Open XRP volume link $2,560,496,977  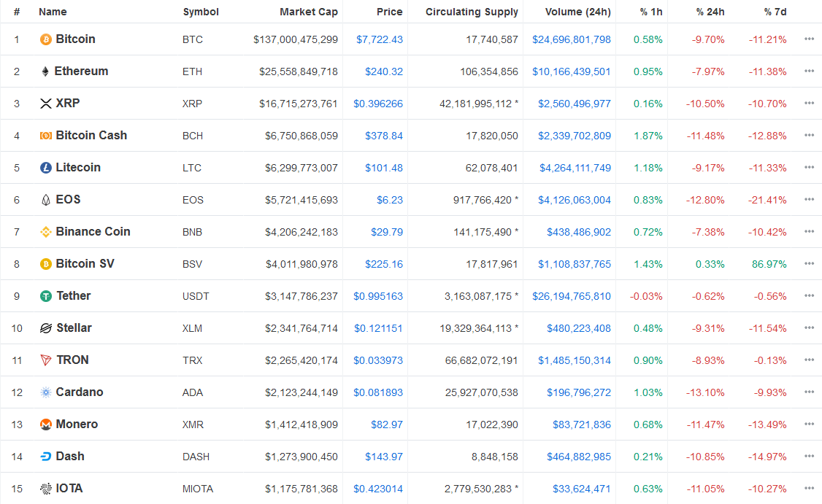[574, 104]
